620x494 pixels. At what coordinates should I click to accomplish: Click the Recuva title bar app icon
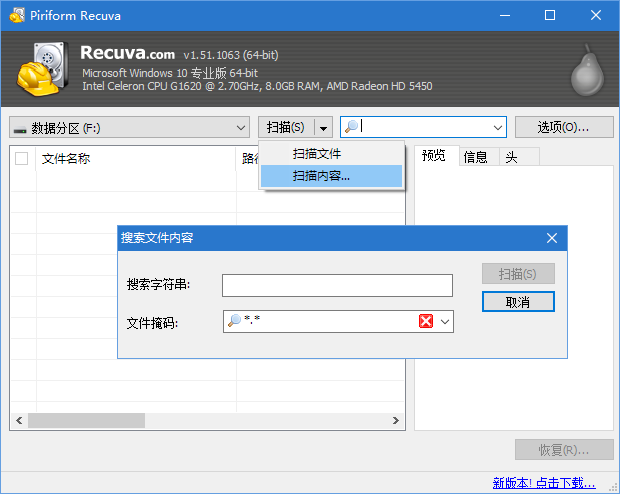17,15
